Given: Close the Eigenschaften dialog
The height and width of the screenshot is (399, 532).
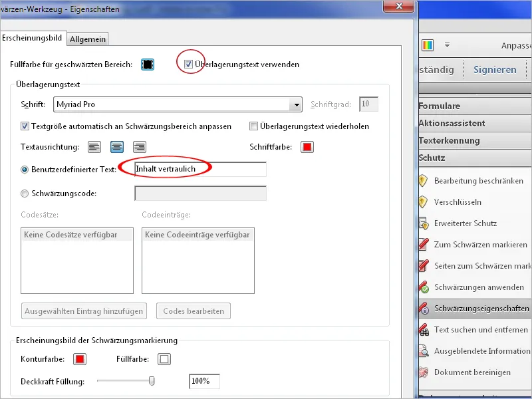Looking at the screenshot, I should (x=399, y=6).
